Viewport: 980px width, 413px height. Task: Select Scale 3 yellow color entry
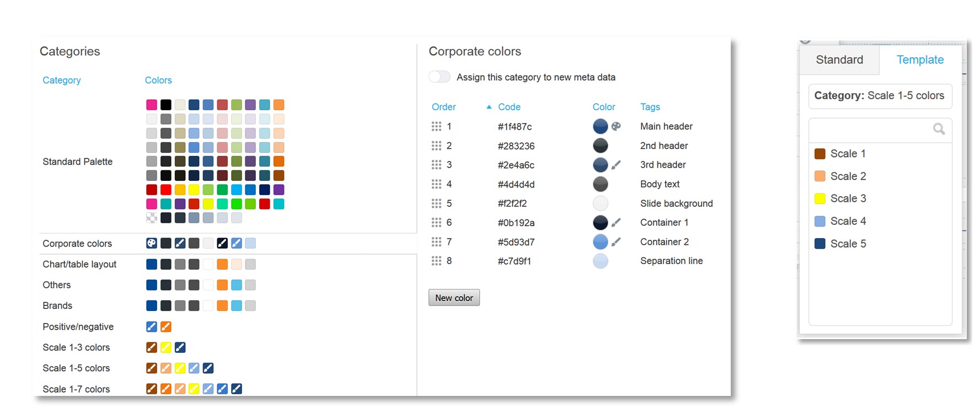coord(848,199)
